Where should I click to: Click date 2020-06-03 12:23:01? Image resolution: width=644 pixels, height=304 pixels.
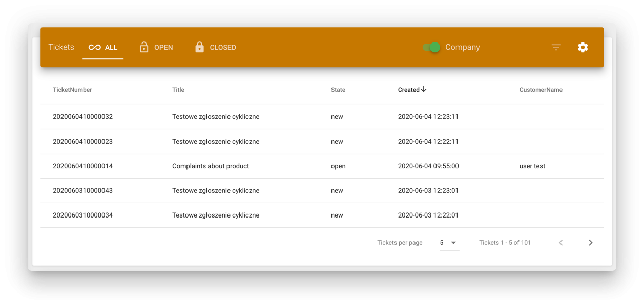[428, 191]
